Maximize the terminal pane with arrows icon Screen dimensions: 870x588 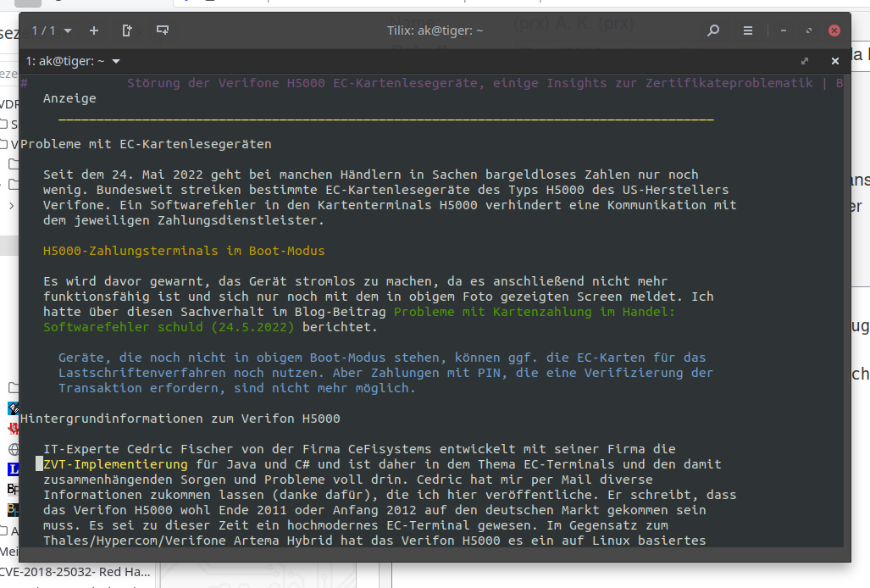[805, 61]
